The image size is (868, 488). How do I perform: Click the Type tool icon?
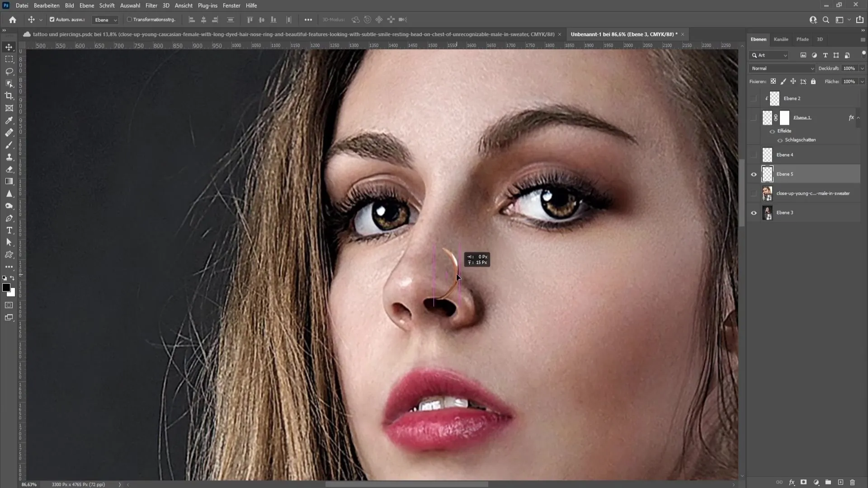pos(9,230)
